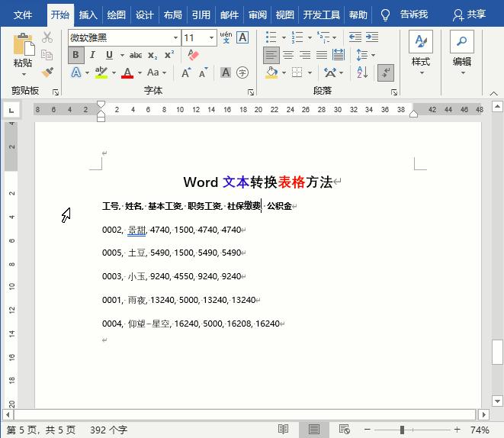Image resolution: width=504 pixels, height=438 pixels.
Task: Toggle Print Layout view
Action: point(313,430)
